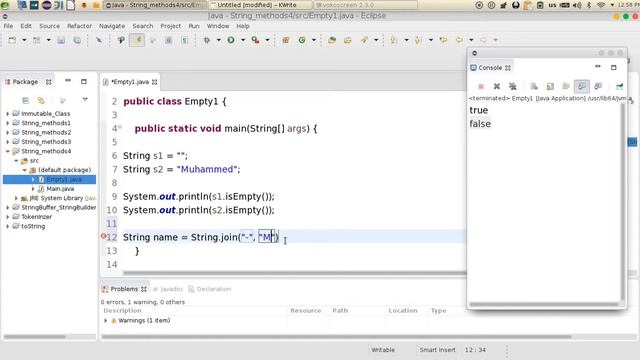Click the Description column header in Problems
Viewport: 640px width, 360px height.
point(122,311)
